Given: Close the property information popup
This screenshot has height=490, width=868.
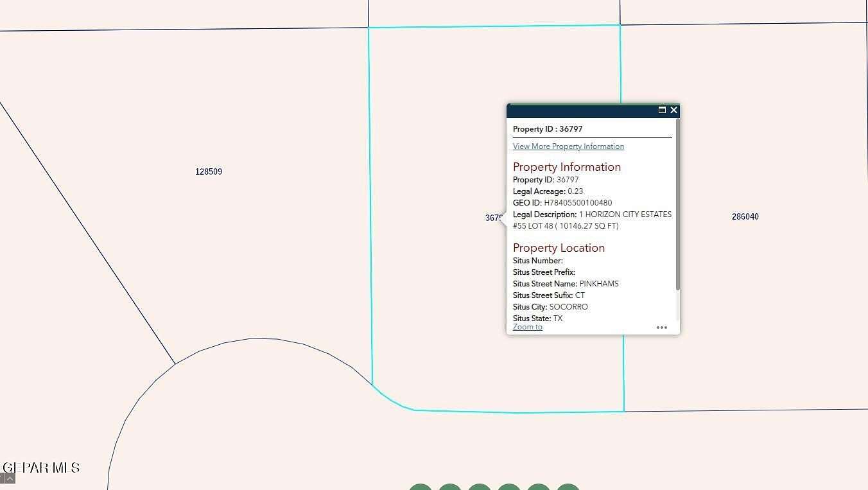Looking at the screenshot, I should 673,110.
